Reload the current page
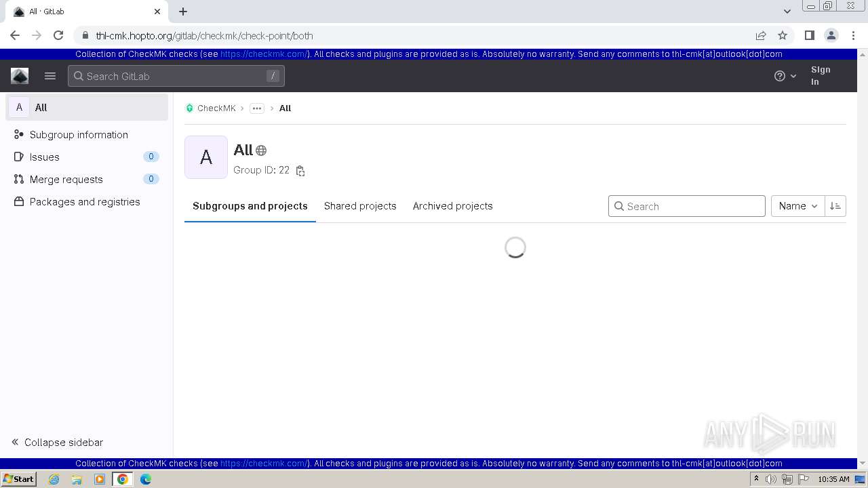This screenshot has width=868, height=488. (58, 35)
